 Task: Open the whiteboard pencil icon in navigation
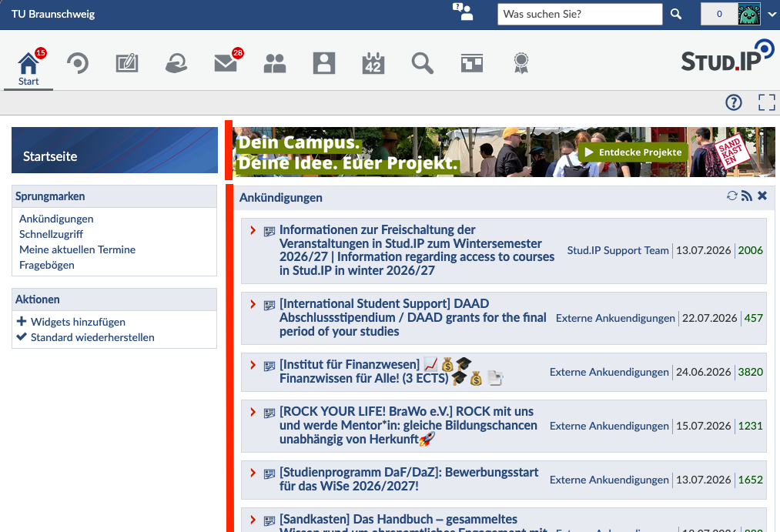127,64
